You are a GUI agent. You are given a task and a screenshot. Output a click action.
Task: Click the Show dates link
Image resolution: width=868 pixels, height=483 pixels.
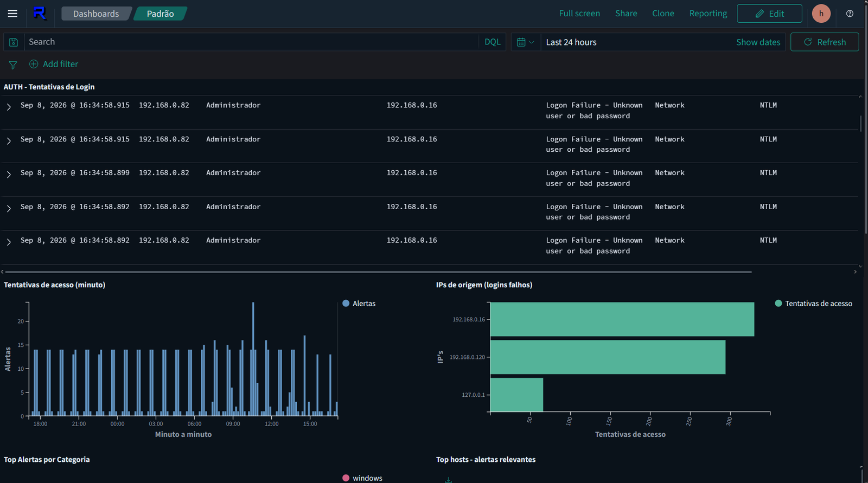pyautogui.click(x=758, y=42)
